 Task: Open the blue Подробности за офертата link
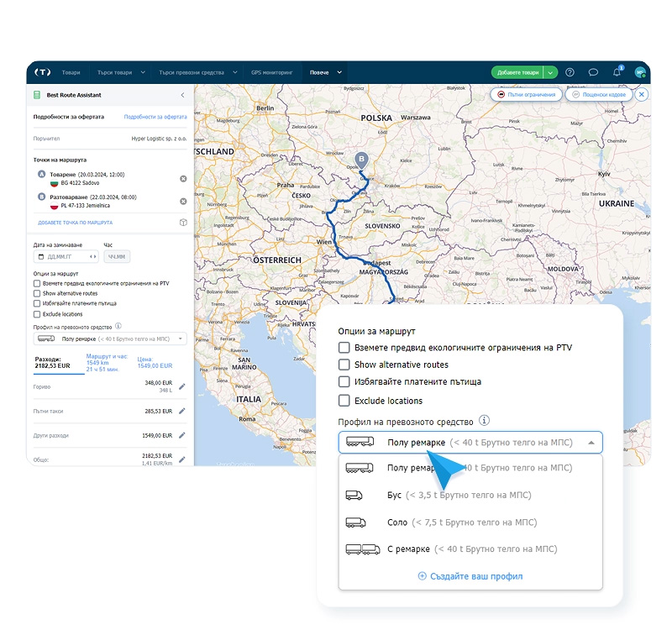tap(155, 117)
